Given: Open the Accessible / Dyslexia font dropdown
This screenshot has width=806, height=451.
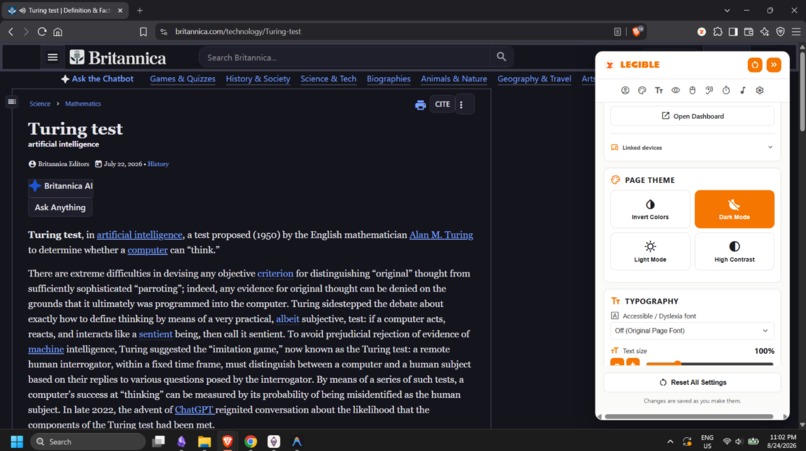Looking at the screenshot, I should [x=692, y=331].
